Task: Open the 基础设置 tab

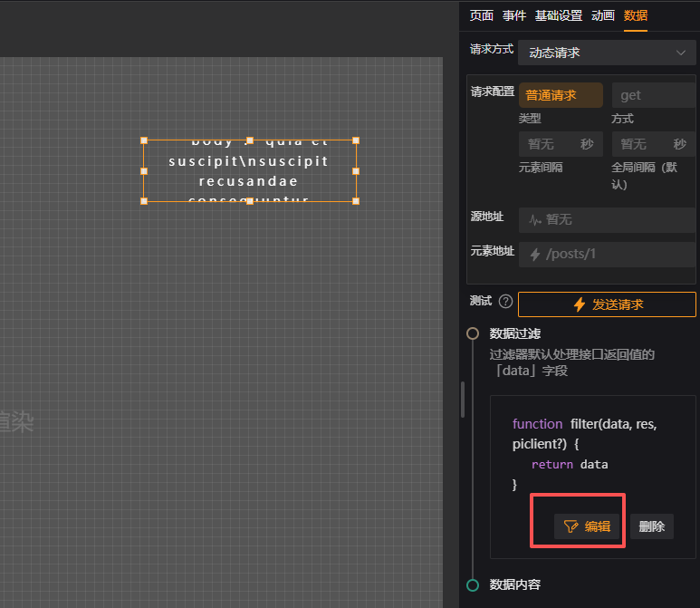Action: [x=559, y=15]
